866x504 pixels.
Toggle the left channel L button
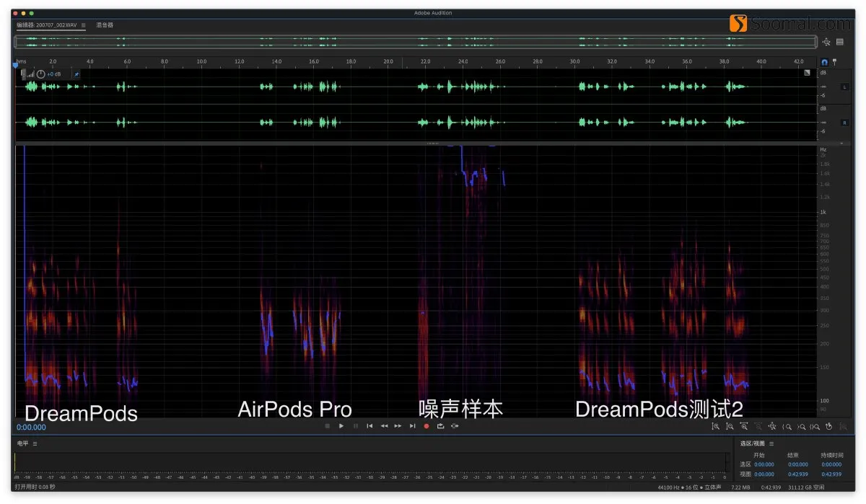844,87
